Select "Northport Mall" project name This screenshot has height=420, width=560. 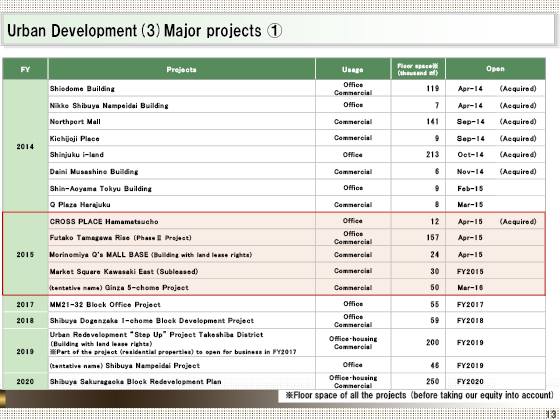tap(75, 121)
